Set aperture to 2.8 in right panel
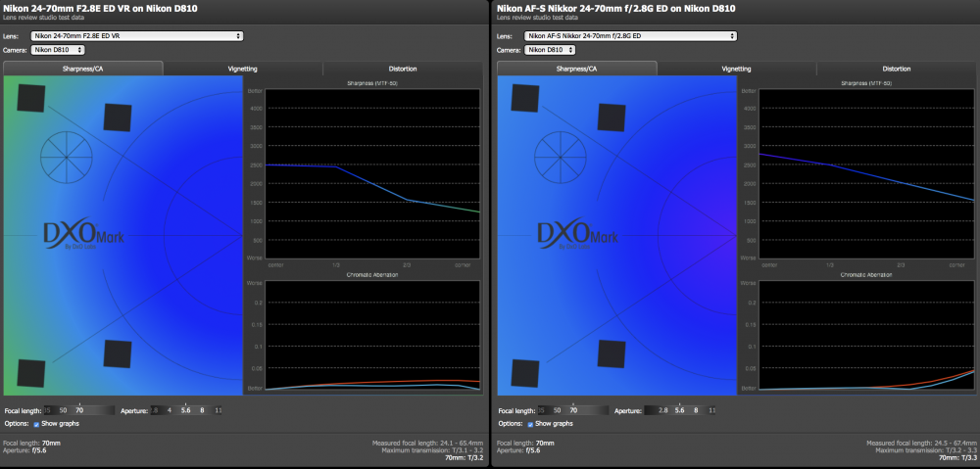The height and width of the screenshot is (469, 980). point(663,411)
